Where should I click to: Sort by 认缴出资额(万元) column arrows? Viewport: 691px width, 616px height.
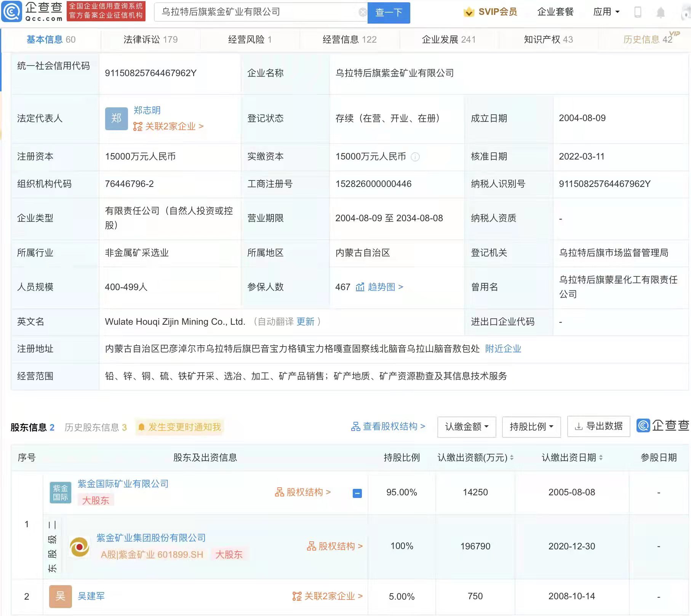512,458
